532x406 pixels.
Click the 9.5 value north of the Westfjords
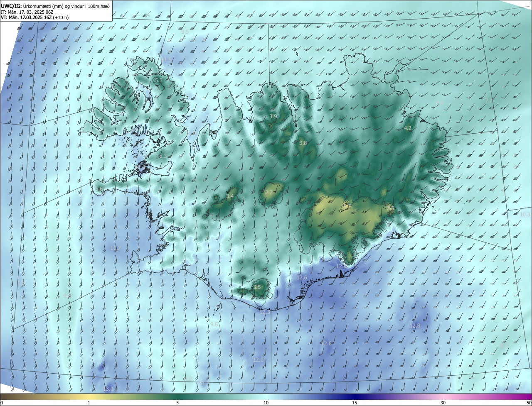tap(185, 32)
